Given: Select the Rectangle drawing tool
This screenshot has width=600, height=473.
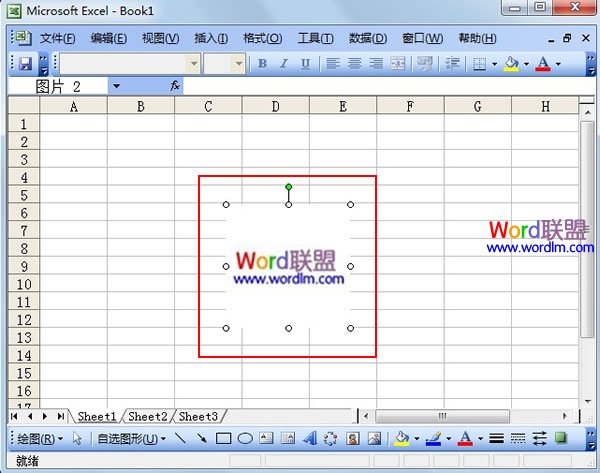Looking at the screenshot, I should click(x=223, y=439).
